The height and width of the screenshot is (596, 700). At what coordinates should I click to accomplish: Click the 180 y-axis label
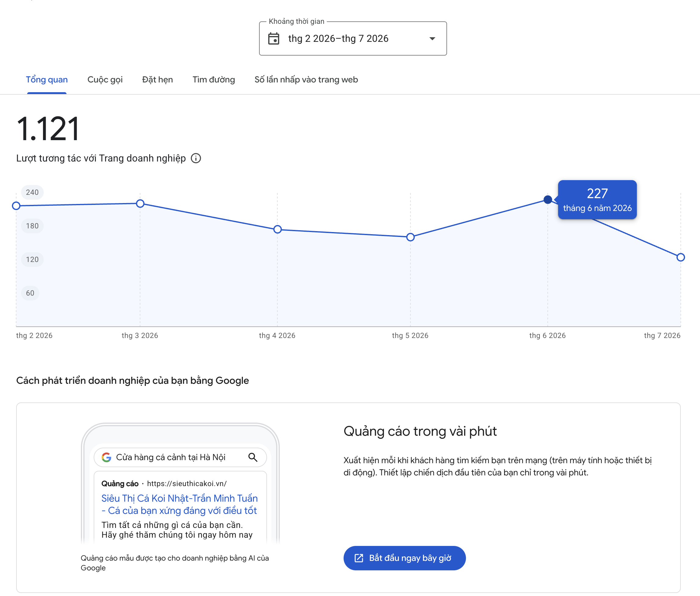click(32, 226)
